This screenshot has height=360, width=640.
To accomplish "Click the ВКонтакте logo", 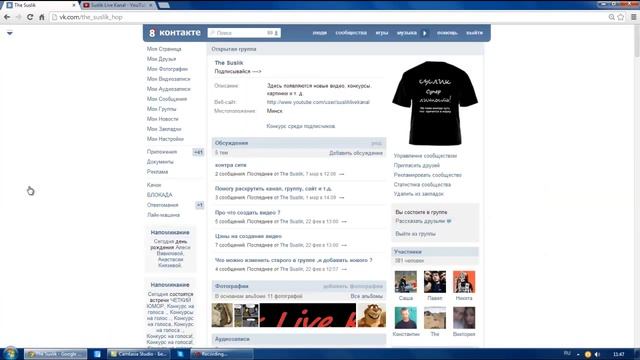I will tap(174, 33).
